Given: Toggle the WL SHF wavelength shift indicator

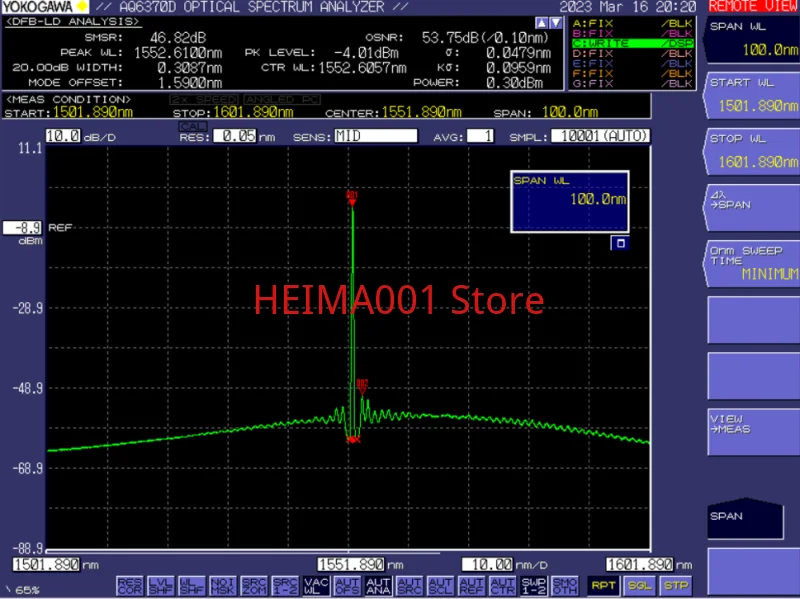Looking at the screenshot, I should [x=192, y=585].
